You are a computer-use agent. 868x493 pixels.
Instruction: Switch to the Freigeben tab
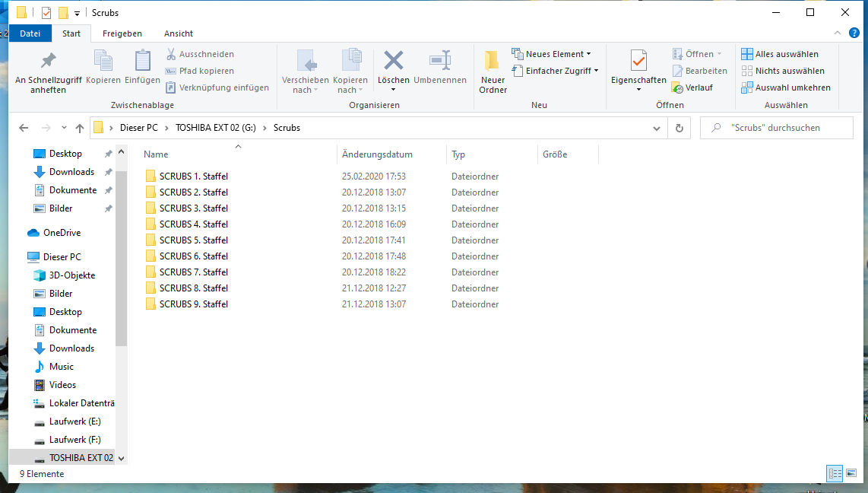point(122,33)
